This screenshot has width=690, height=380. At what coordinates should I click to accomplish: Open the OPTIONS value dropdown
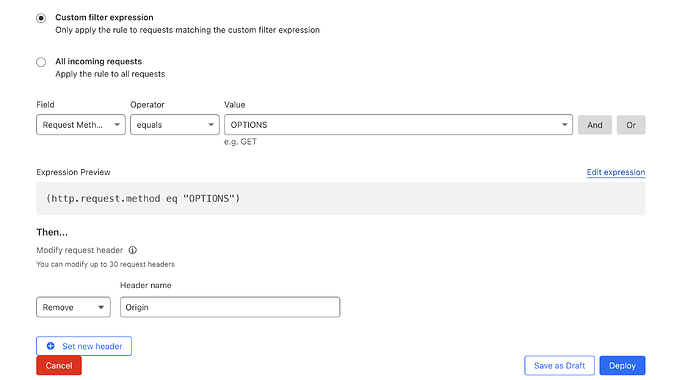coord(398,125)
